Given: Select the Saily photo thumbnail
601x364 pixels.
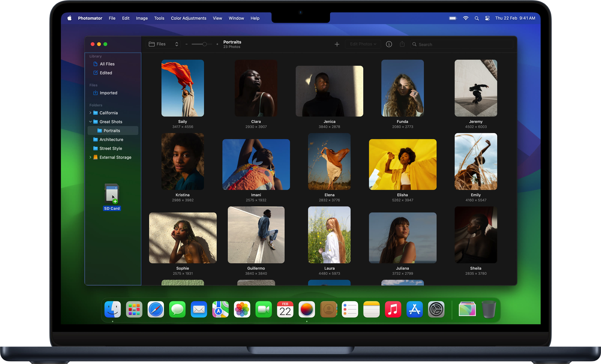Looking at the screenshot, I should pos(183,88).
